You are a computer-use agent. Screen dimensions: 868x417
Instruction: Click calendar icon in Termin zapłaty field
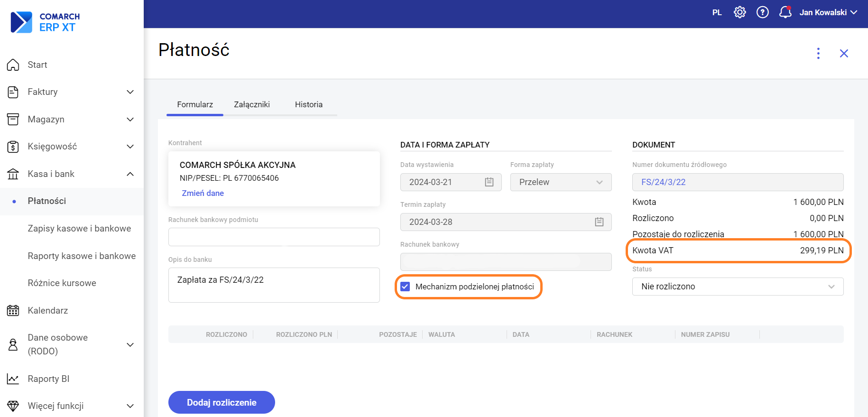[x=599, y=222]
